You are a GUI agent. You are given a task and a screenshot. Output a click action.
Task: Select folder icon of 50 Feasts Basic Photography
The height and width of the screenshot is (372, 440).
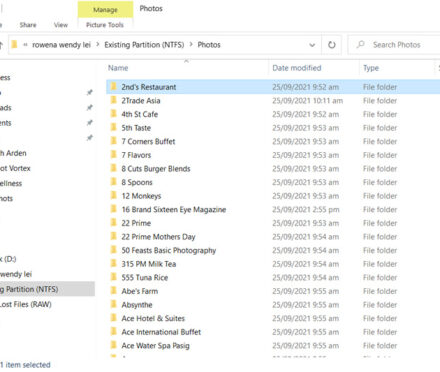pos(114,250)
